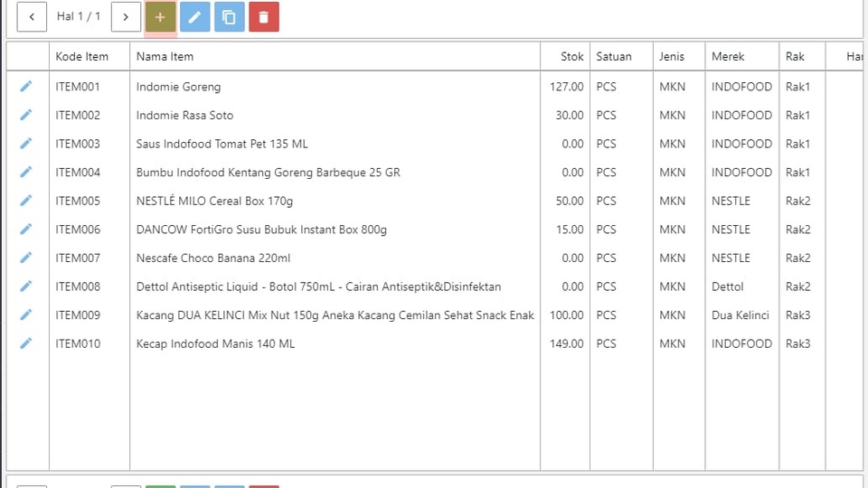Go to next page with right chevron

point(126,17)
